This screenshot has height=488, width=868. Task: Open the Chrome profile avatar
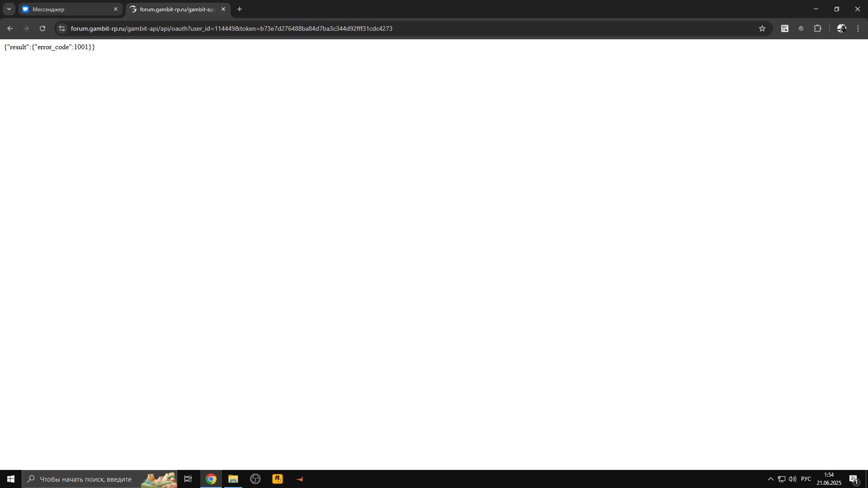click(842, 28)
